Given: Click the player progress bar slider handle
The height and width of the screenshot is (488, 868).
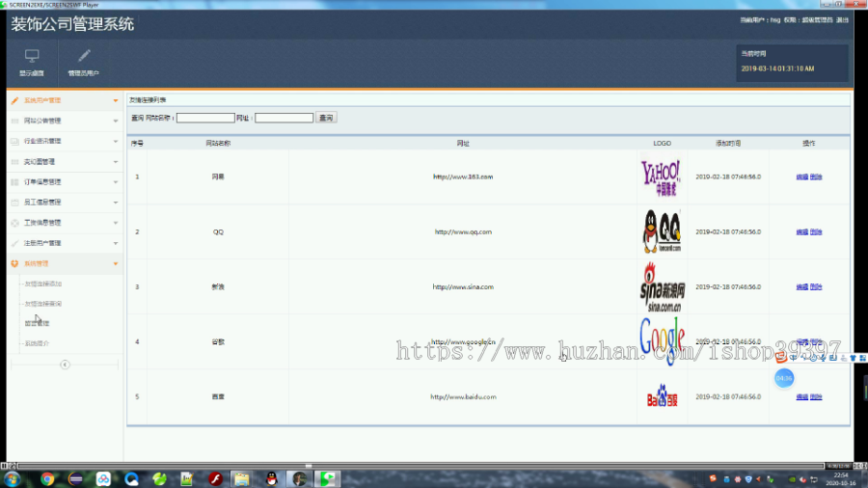Looking at the screenshot, I should coord(309,466).
